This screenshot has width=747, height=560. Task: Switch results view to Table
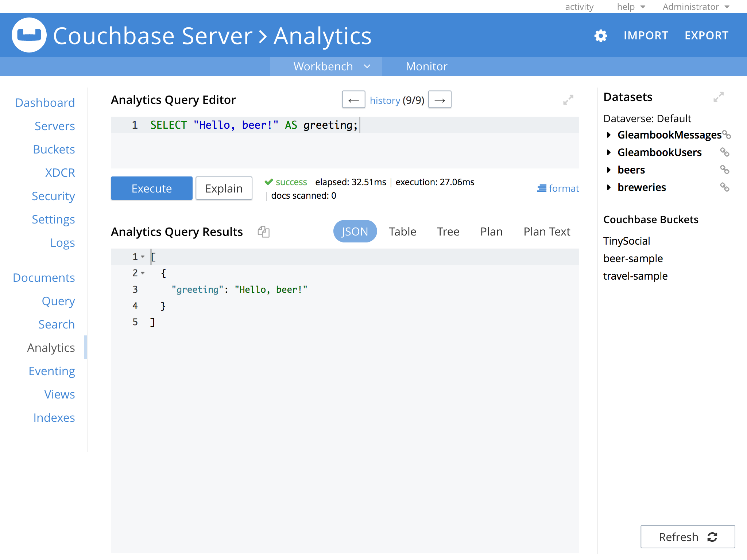tap(402, 232)
